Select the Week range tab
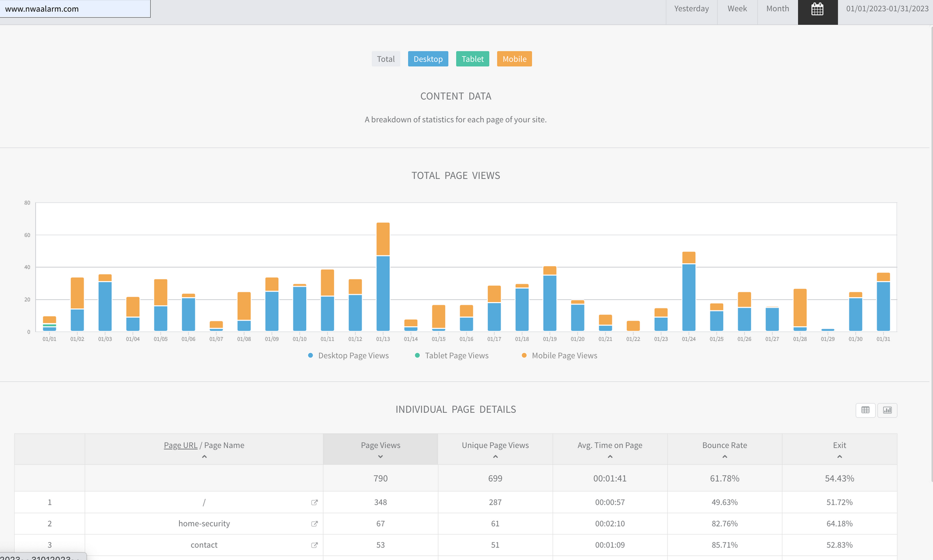The width and height of the screenshot is (933, 560). click(x=737, y=9)
